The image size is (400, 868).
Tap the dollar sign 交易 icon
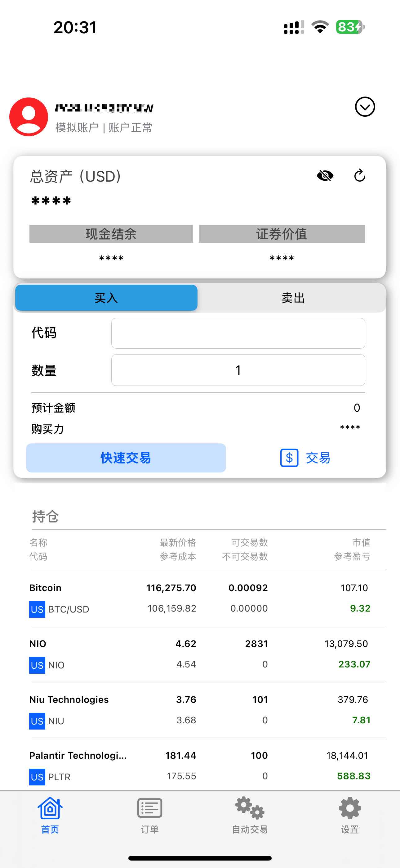[289, 458]
